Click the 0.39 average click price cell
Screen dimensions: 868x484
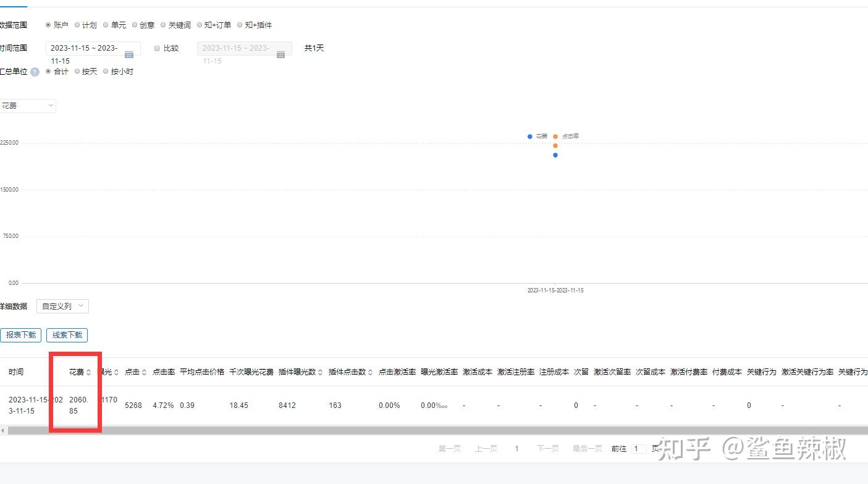coord(187,405)
